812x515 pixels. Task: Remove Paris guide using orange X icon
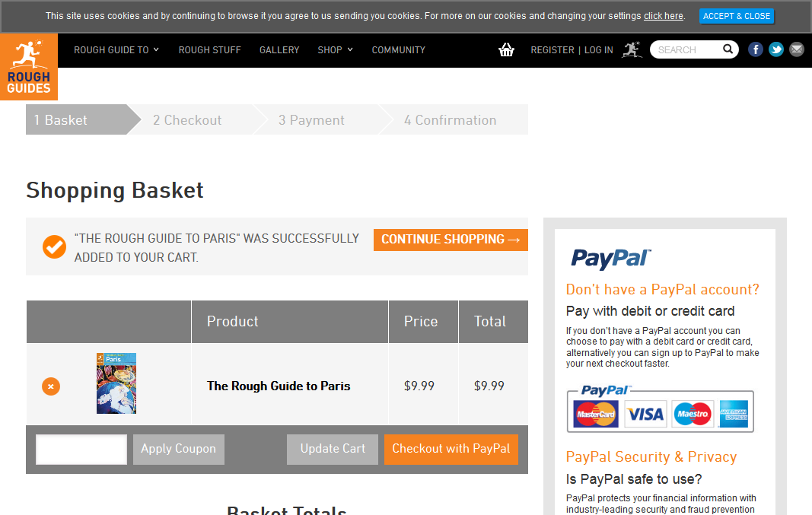coord(51,386)
